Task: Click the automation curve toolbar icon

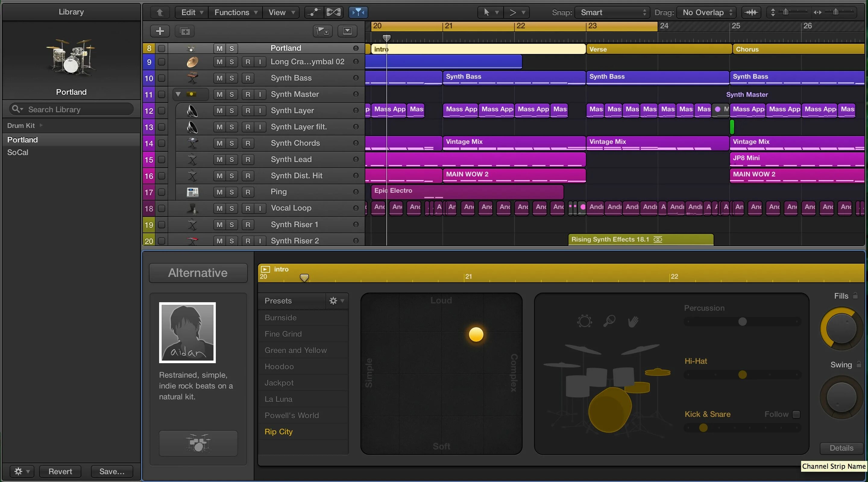Action: pyautogui.click(x=314, y=12)
